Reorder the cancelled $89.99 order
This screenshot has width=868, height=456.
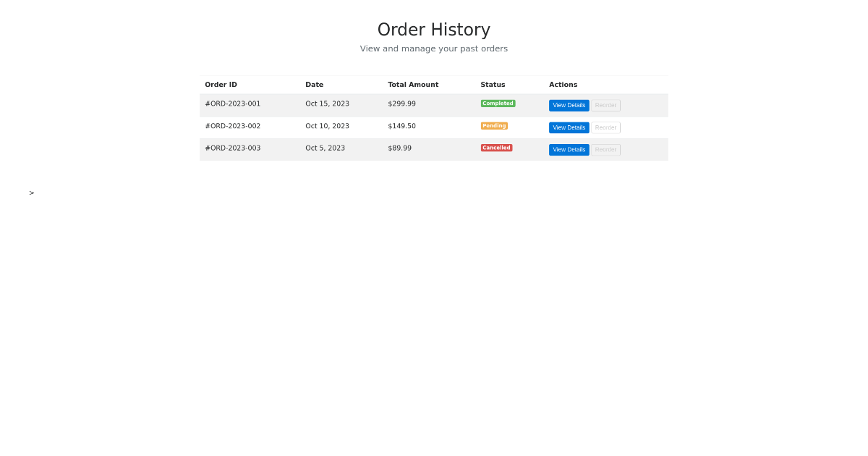click(605, 150)
